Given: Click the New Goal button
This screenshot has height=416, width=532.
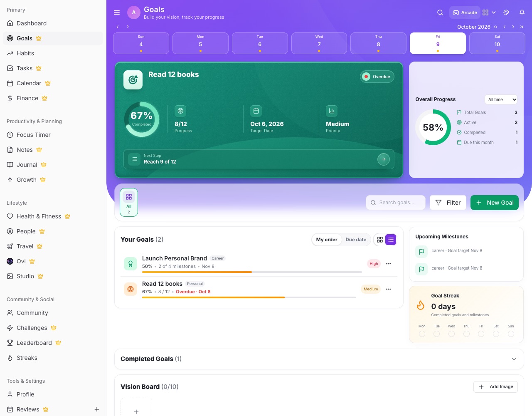Looking at the screenshot, I should pos(495,203).
